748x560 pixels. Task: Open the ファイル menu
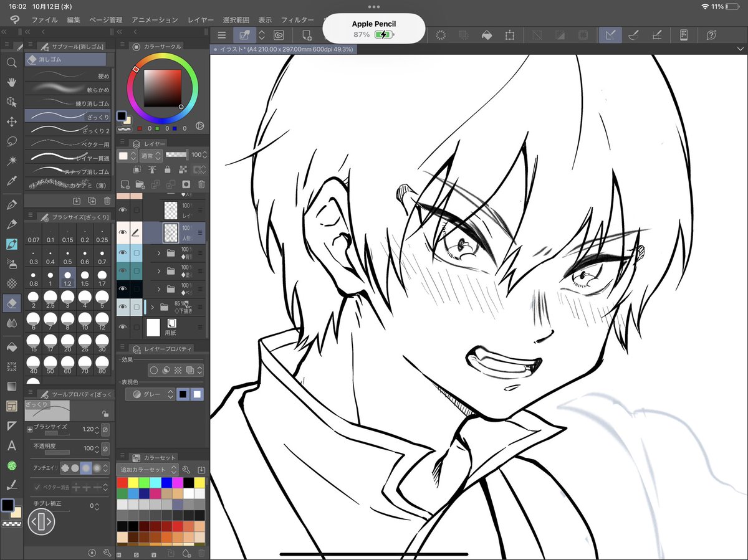tap(44, 20)
